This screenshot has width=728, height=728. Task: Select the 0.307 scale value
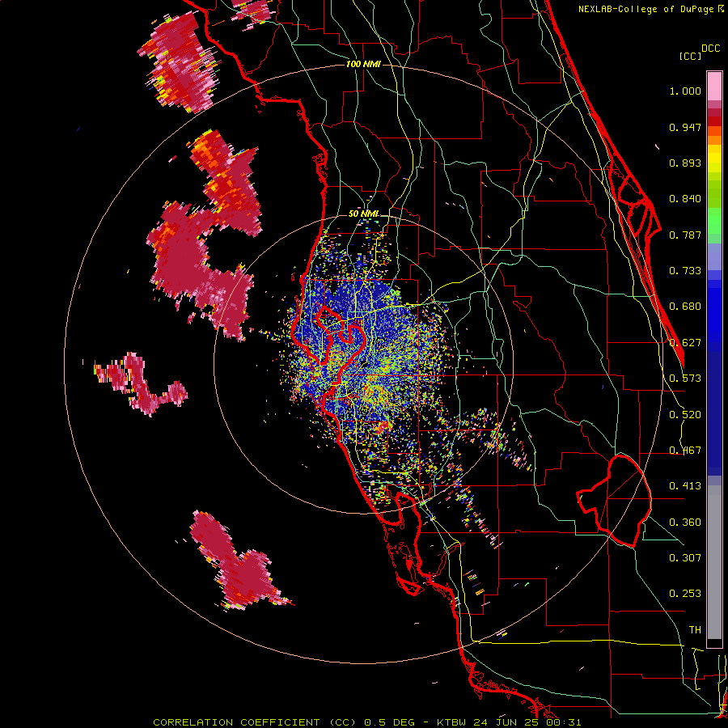pyautogui.click(x=685, y=557)
